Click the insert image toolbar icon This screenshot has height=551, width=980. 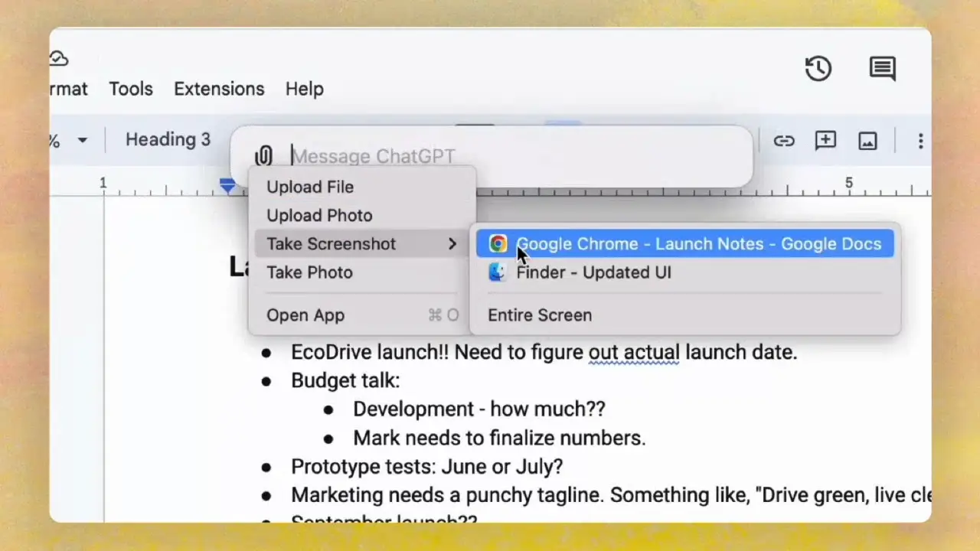click(867, 141)
